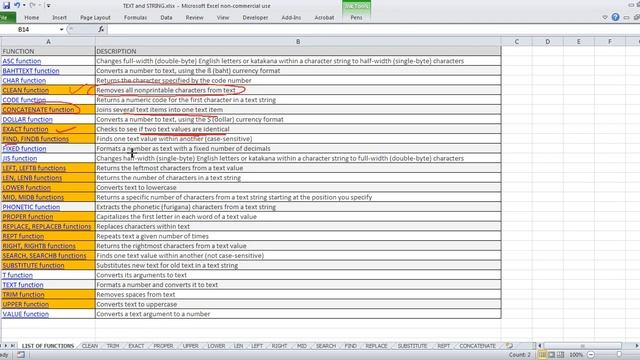This screenshot has height=360, width=640.
Task: Click the macro record icon in status bar
Action: click(20, 355)
